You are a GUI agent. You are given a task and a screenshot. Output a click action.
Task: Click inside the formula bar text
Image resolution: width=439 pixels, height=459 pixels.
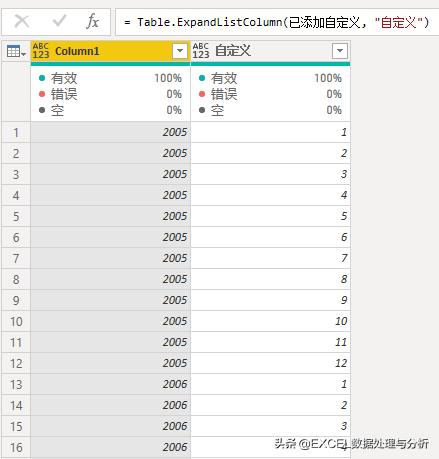point(277,22)
